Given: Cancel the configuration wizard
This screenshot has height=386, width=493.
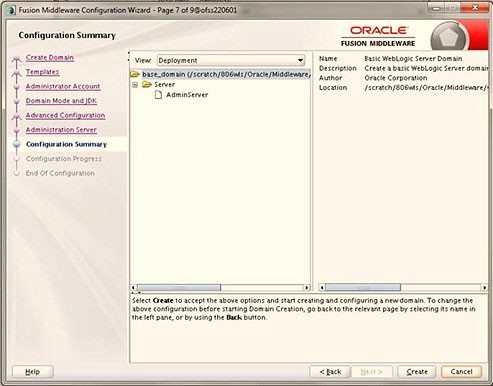Looking at the screenshot, I should (461, 372).
